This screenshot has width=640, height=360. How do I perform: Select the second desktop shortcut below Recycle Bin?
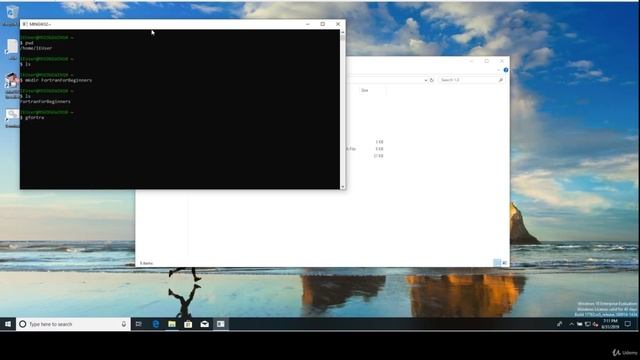(x=12, y=49)
